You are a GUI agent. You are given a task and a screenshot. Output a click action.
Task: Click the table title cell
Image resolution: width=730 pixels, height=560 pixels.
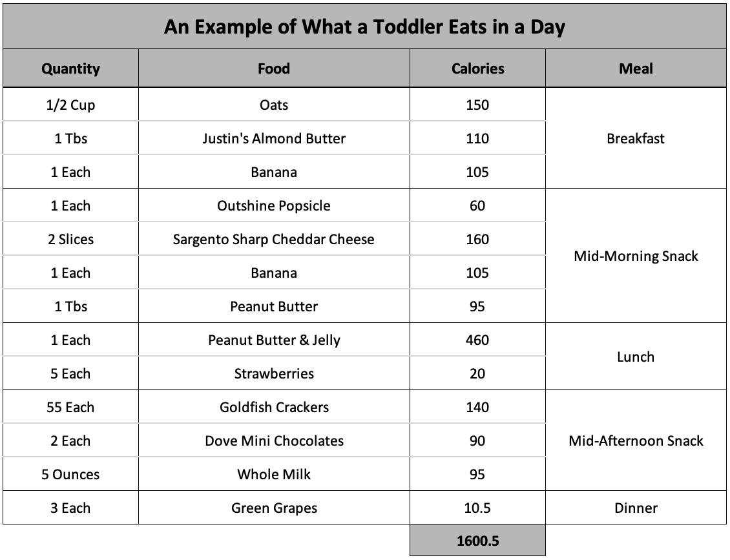pyautogui.click(x=364, y=27)
